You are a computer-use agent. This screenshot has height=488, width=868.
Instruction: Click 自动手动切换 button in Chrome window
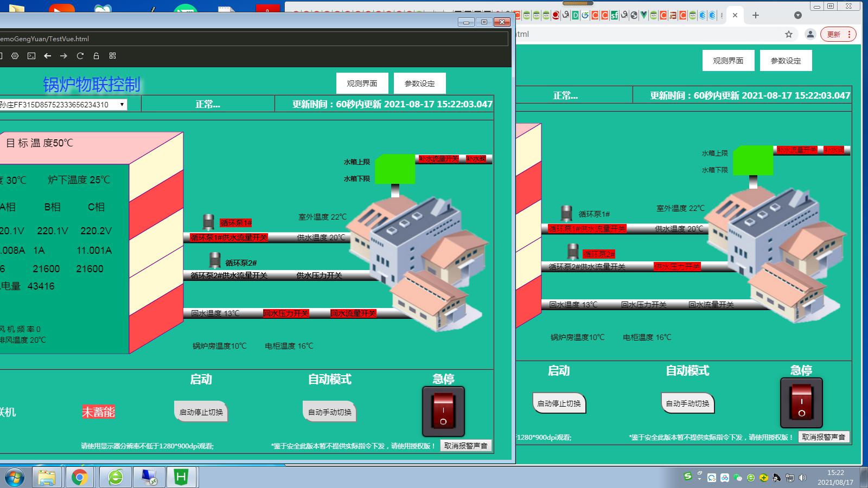point(687,403)
